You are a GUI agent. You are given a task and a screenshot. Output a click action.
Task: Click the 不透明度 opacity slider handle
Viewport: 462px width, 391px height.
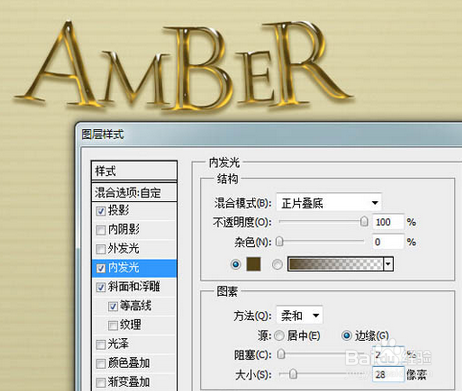click(x=364, y=222)
